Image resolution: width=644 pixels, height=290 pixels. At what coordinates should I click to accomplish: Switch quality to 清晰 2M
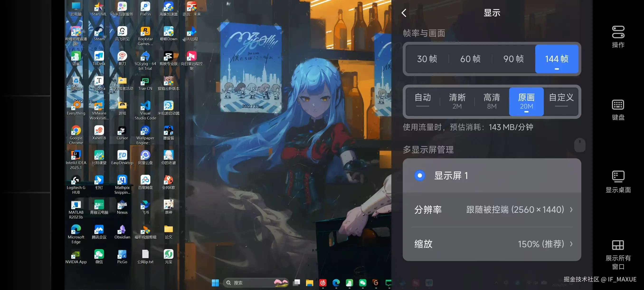457,101
